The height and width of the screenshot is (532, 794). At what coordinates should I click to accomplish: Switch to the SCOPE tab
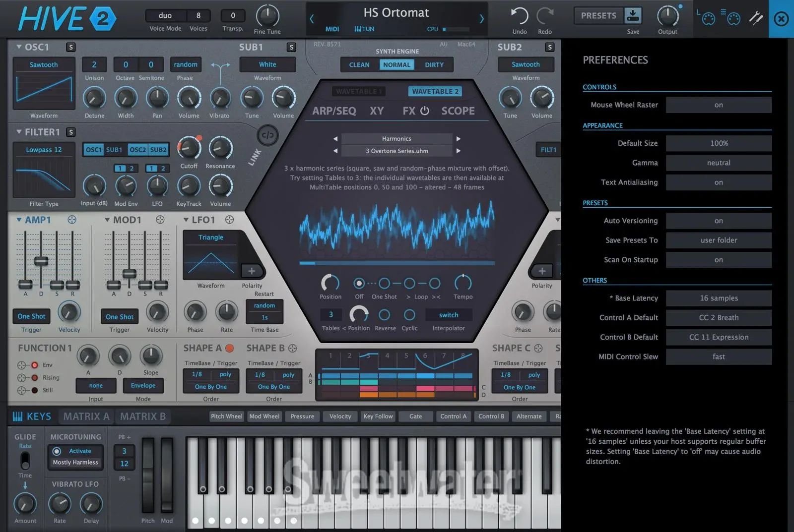click(x=458, y=111)
